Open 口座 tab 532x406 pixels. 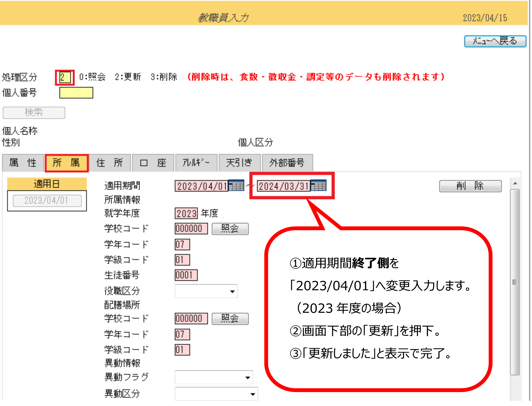[153, 163]
